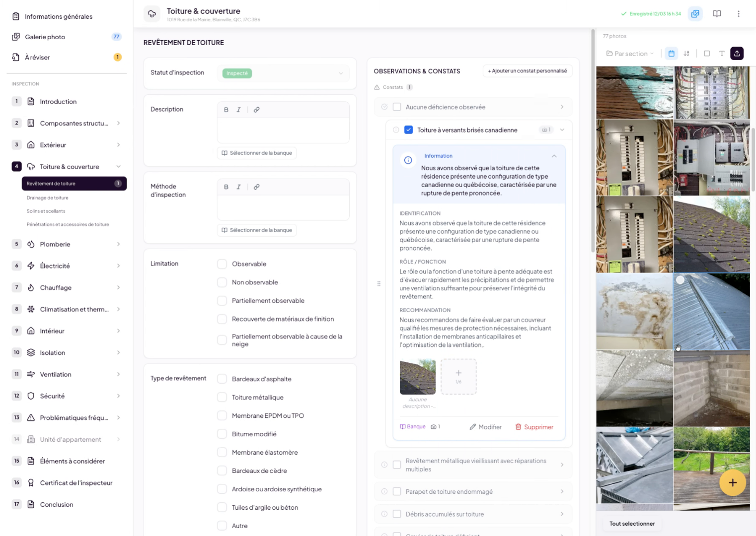Check the Bardeaux d'asphalte checkbox
This screenshot has height=536, width=756.
point(222,379)
